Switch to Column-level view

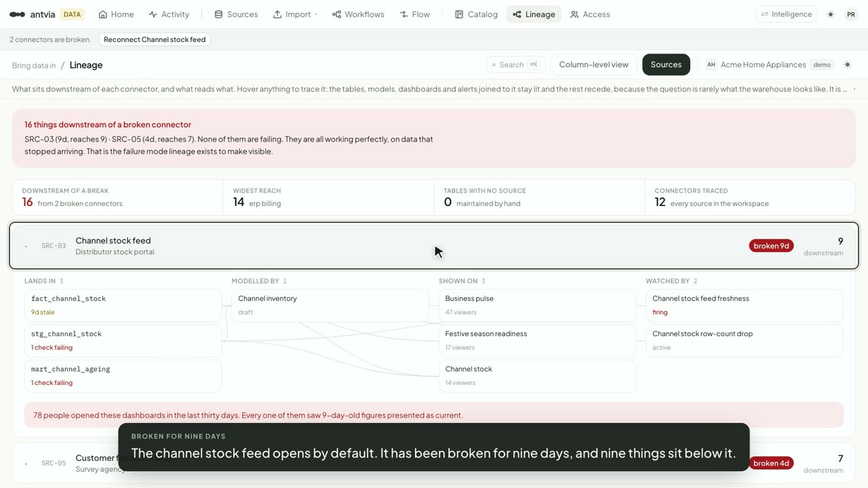(593, 64)
